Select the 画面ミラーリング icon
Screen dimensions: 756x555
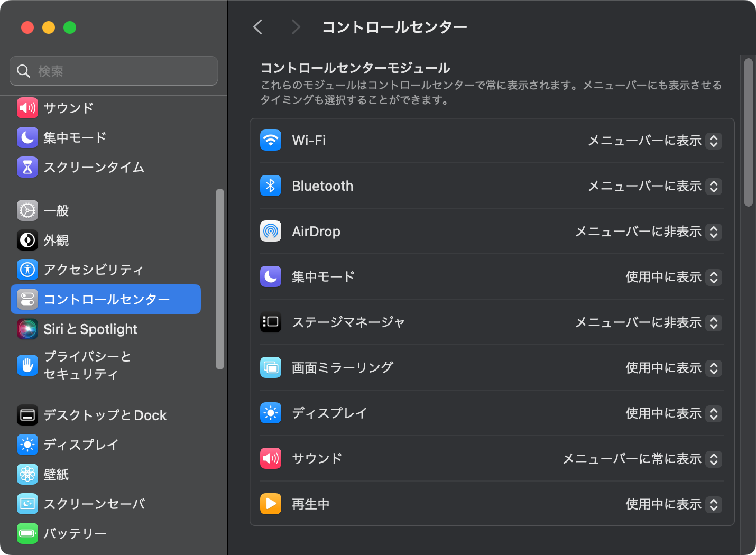[271, 368]
